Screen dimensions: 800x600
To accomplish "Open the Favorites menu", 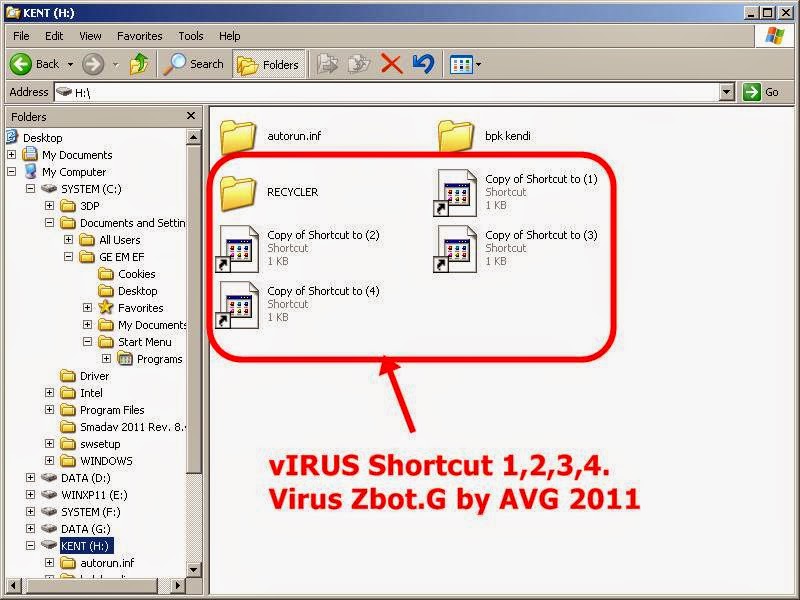I will click(x=139, y=36).
